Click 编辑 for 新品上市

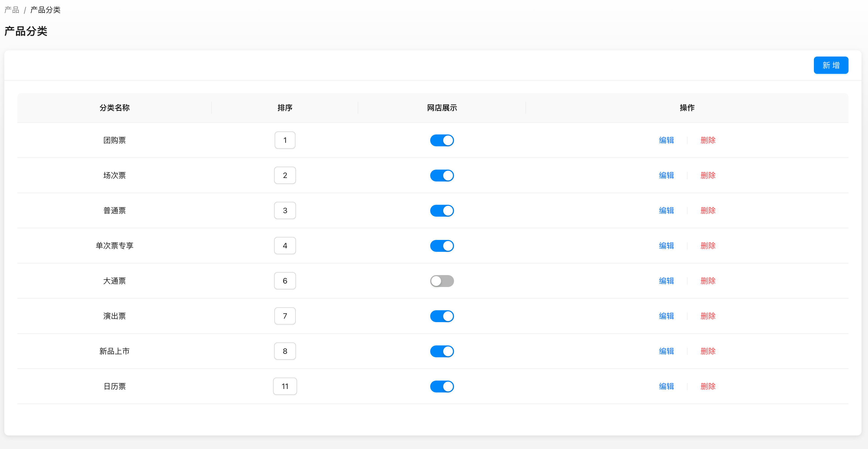click(x=666, y=351)
